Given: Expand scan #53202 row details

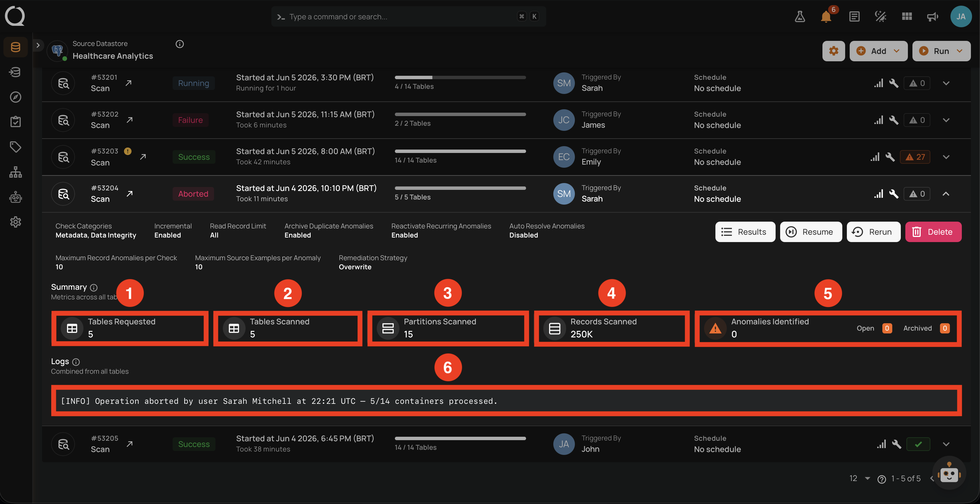Looking at the screenshot, I should coord(946,120).
